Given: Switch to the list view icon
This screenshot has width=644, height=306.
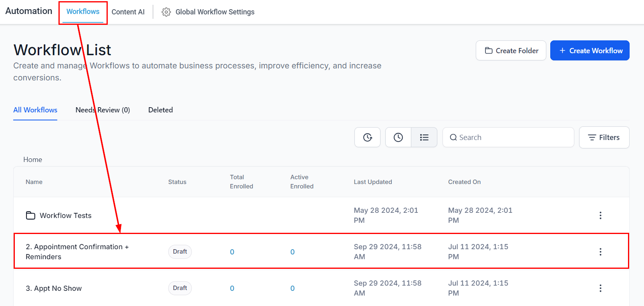Looking at the screenshot, I should click(x=424, y=137).
